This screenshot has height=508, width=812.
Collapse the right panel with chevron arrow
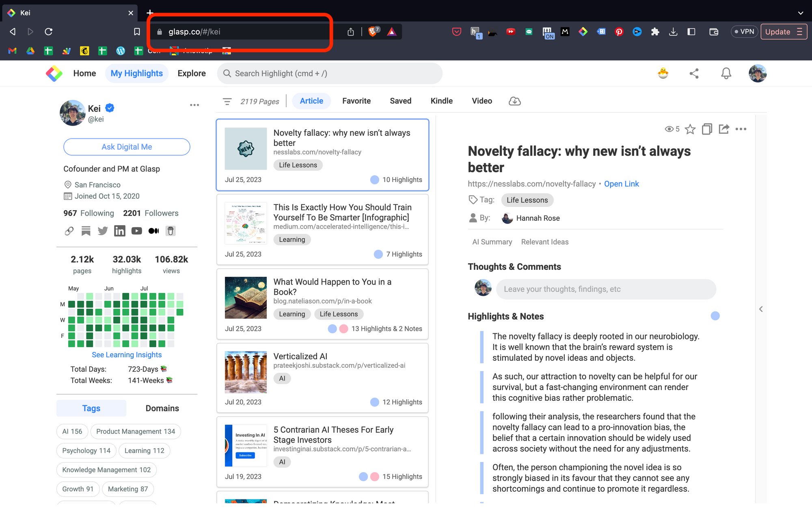761,309
